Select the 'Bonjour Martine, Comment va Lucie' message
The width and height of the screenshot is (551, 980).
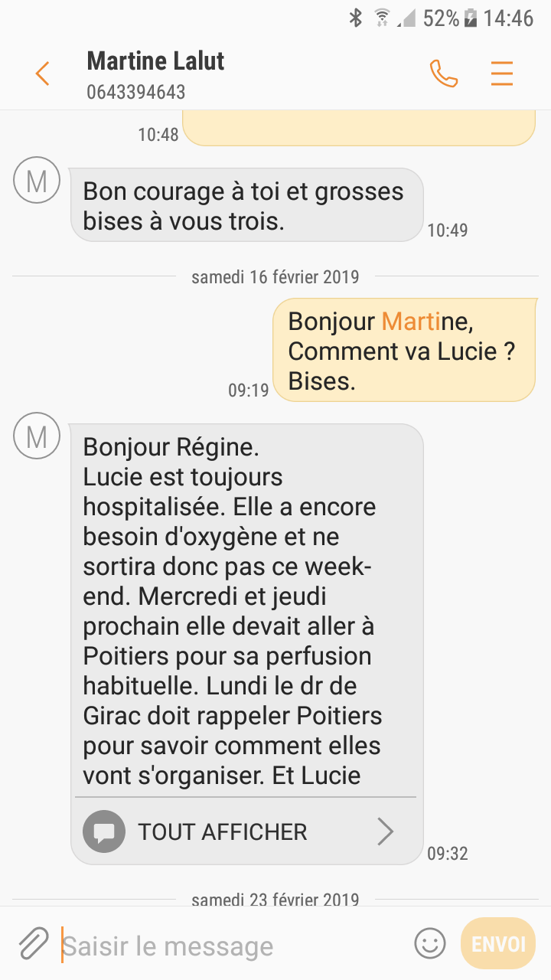coord(403,351)
